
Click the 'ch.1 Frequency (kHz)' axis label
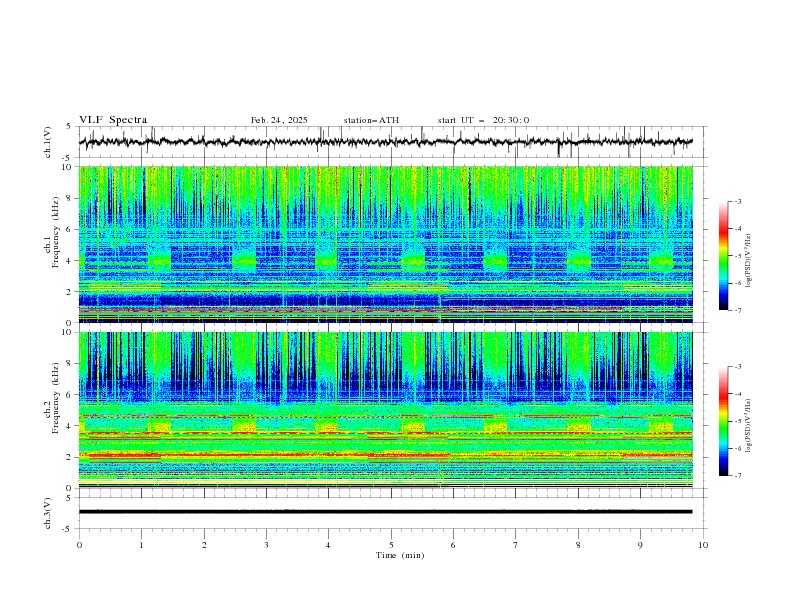[52, 232]
